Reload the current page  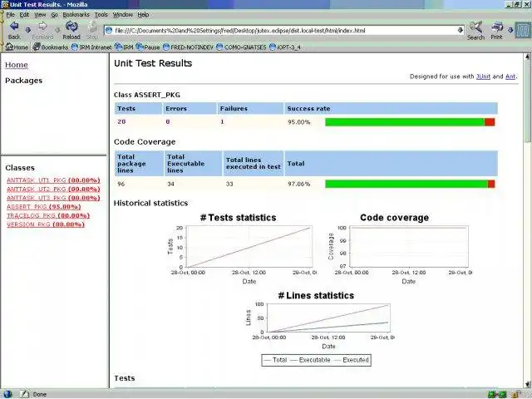coord(71,30)
